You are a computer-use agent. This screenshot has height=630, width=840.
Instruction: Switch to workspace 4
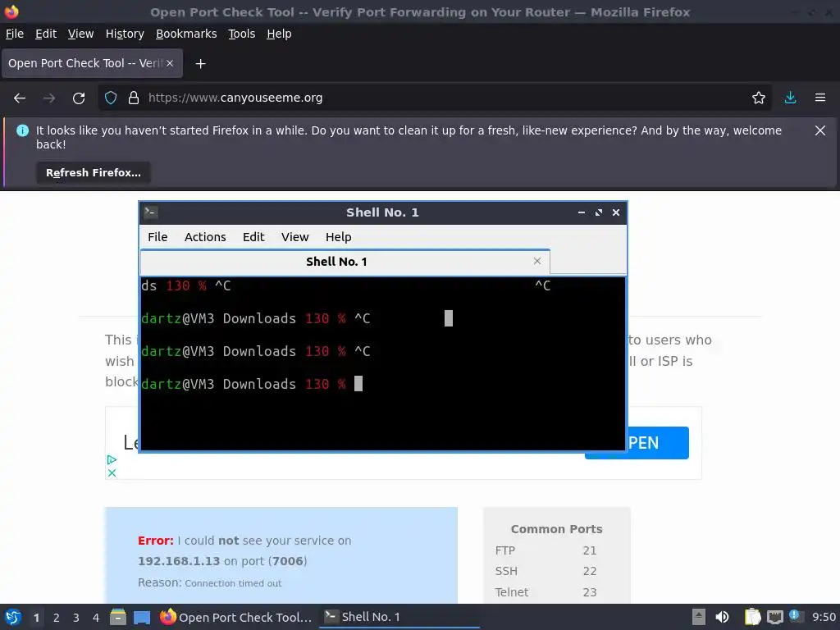pyautogui.click(x=96, y=618)
